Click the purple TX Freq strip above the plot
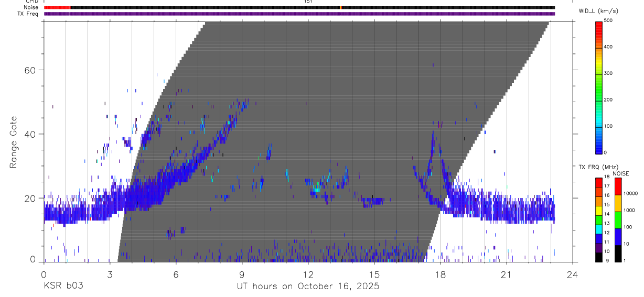Viewport: 644px width, 297px height. coord(299,14)
